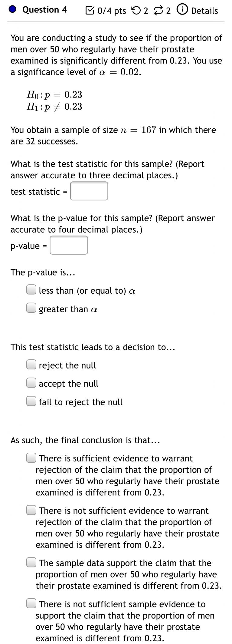Click the 0/4 pts score text

pos(112,11)
